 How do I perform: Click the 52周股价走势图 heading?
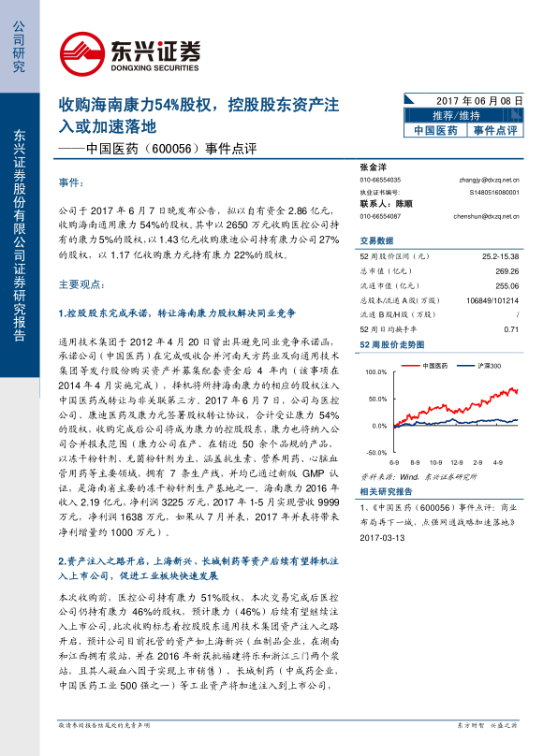pyautogui.click(x=392, y=344)
